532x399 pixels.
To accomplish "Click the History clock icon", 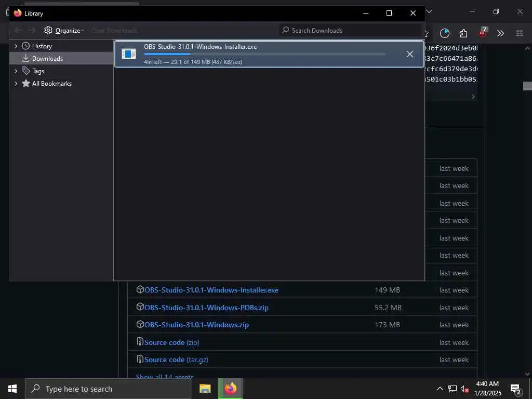I will click(x=26, y=46).
